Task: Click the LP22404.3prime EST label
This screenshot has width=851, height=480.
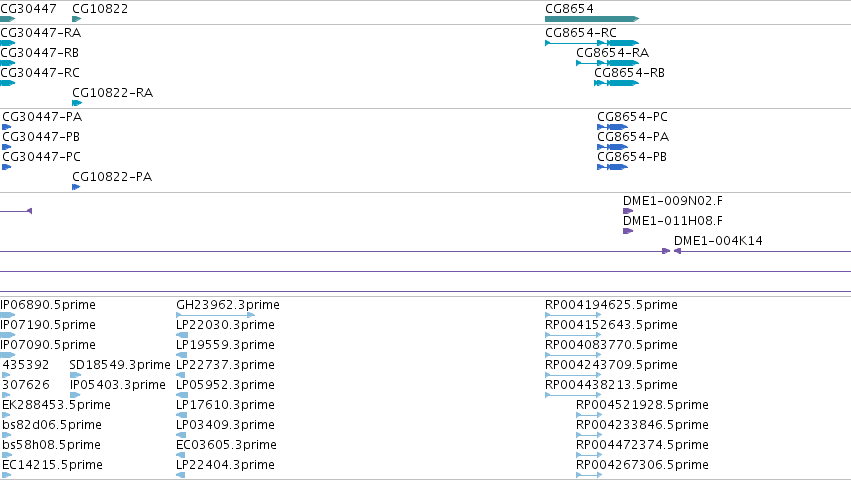Action: [x=225, y=465]
